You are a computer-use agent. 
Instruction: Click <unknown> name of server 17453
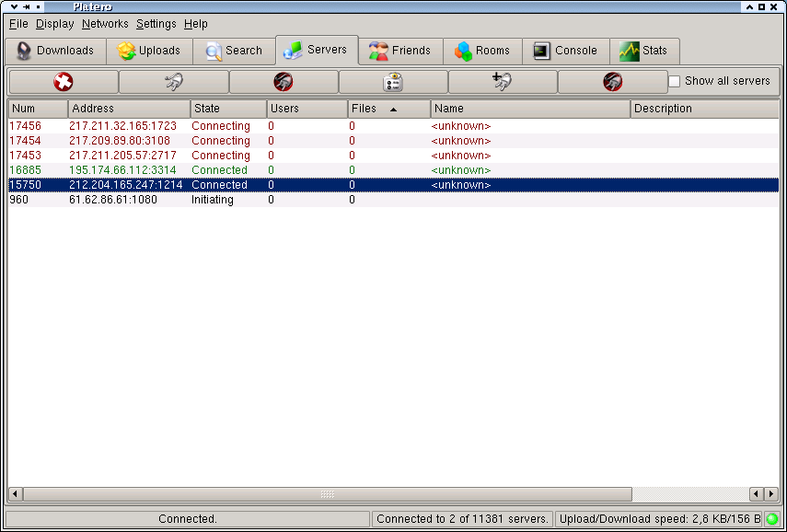(x=461, y=156)
